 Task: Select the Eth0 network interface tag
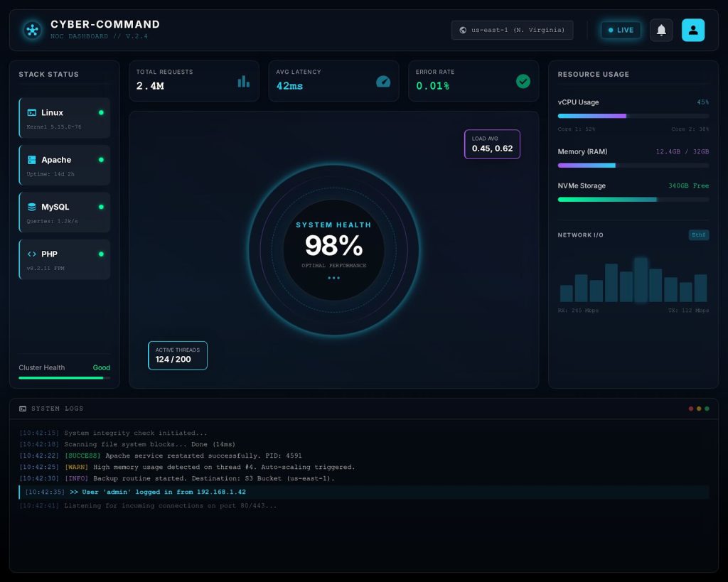point(698,235)
